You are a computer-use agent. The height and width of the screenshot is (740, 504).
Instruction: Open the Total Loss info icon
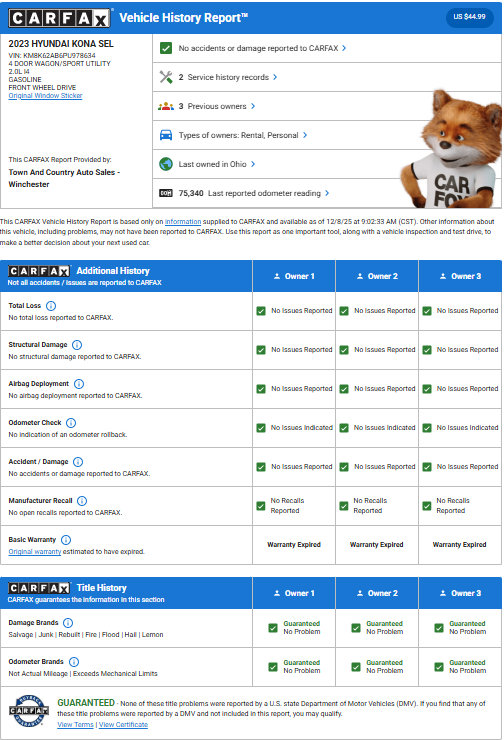pos(51,306)
